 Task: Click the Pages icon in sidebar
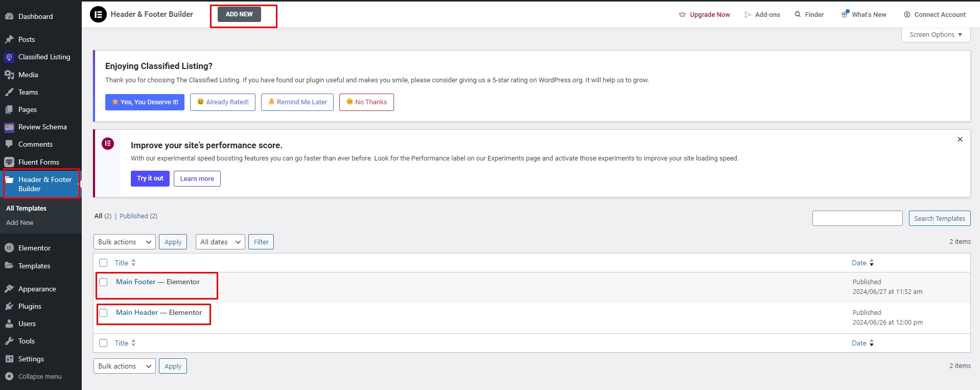[x=9, y=109]
